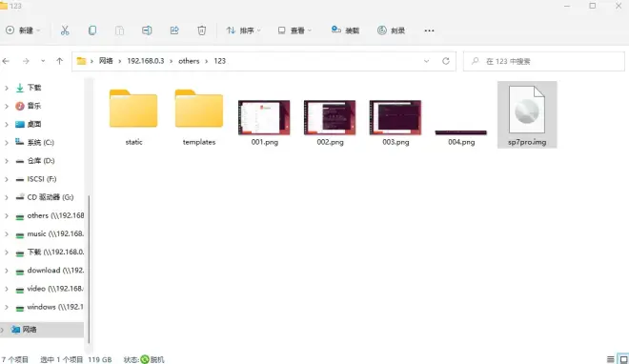Image resolution: width=629 pixels, height=364 pixels.
Task: Switch to details list view icon
Action: [x=610, y=359]
